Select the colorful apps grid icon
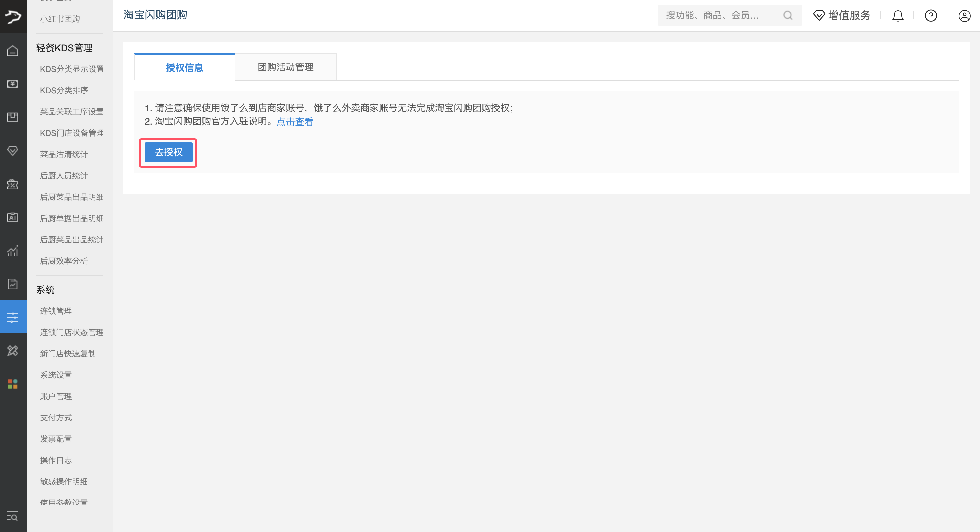 [x=13, y=384]
